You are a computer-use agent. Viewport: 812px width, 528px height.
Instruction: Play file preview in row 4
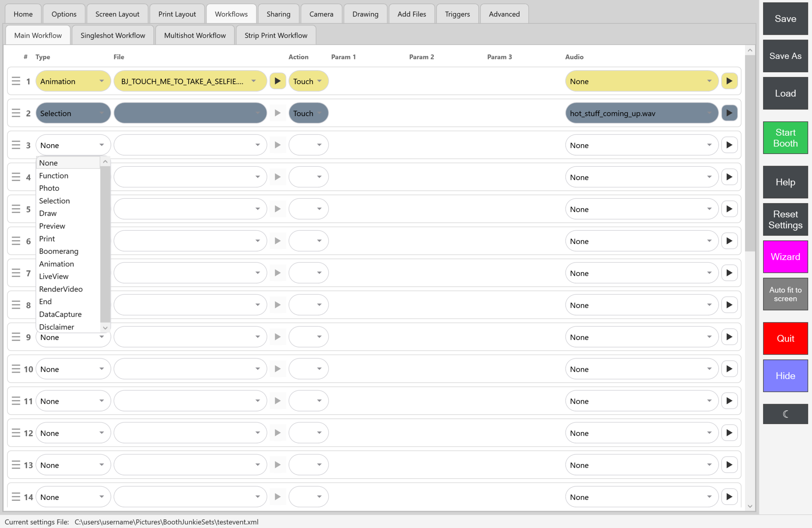[x=278, y=177]
